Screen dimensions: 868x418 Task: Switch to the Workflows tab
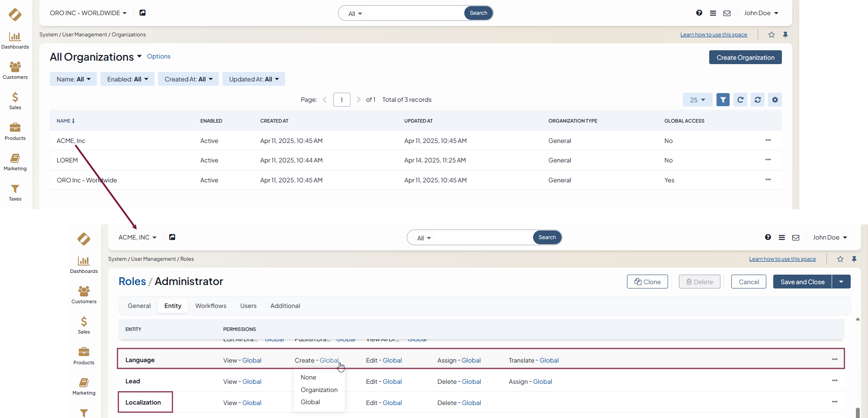pos(211,306)
